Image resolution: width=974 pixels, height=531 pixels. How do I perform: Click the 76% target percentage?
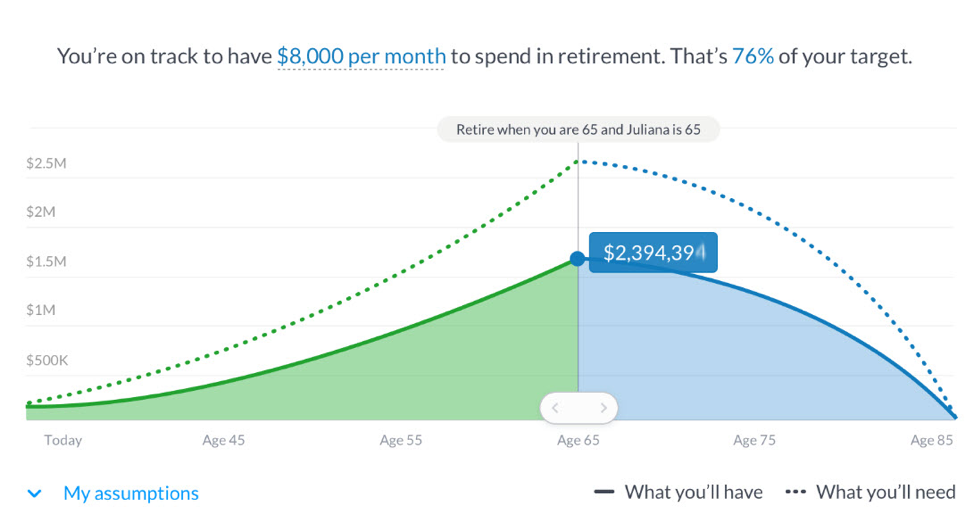tap(753, 56)
